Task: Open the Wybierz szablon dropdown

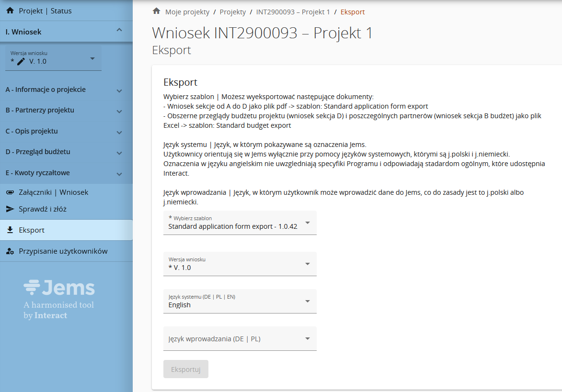Action: [x=240, y=223]
